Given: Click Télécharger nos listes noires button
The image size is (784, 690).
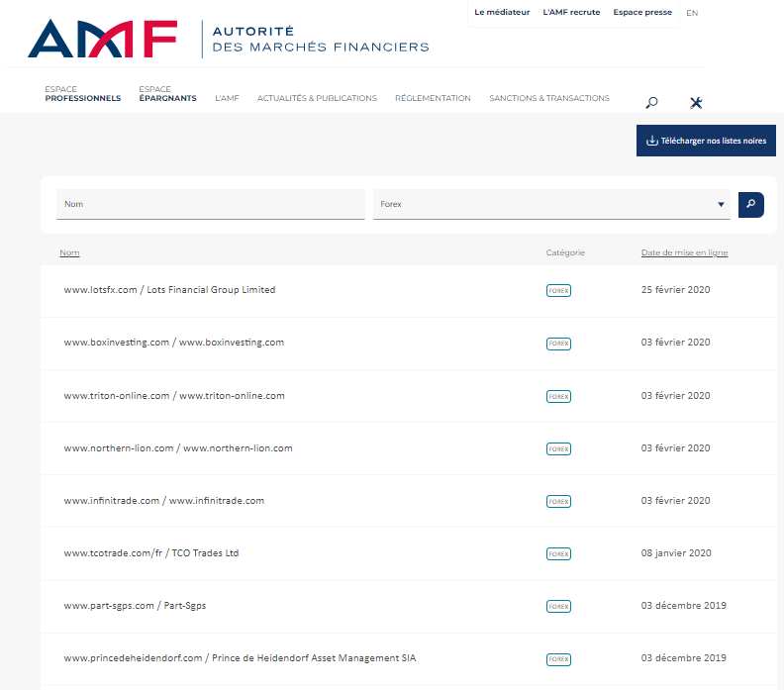Looking at the screenshot, I should click(706, 141).
